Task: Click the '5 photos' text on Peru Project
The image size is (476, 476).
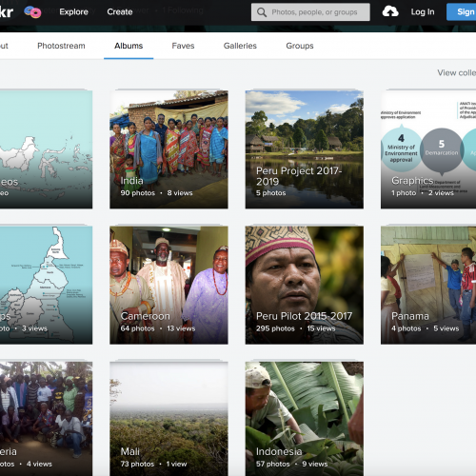Action: pyautogui.click(x=271, y=193)
